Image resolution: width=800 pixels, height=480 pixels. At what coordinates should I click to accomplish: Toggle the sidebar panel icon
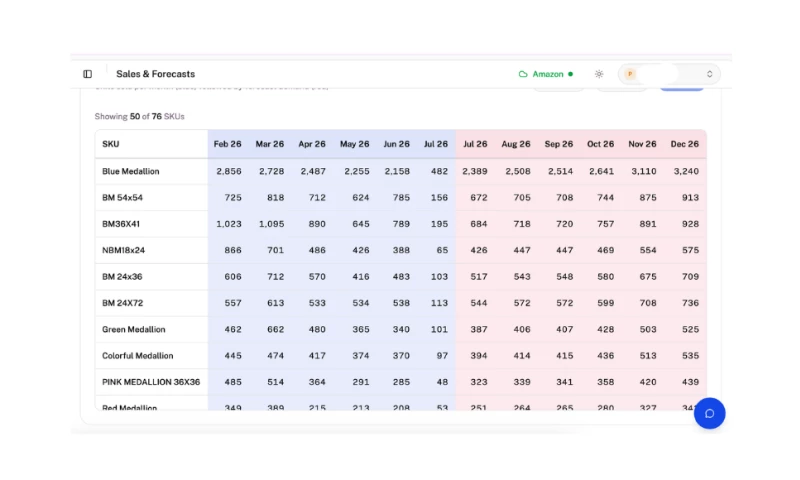point(88,74)
